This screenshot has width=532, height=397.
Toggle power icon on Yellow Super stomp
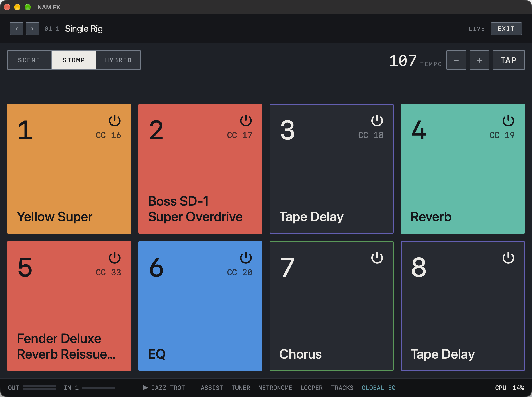click(x=115, y=120)
